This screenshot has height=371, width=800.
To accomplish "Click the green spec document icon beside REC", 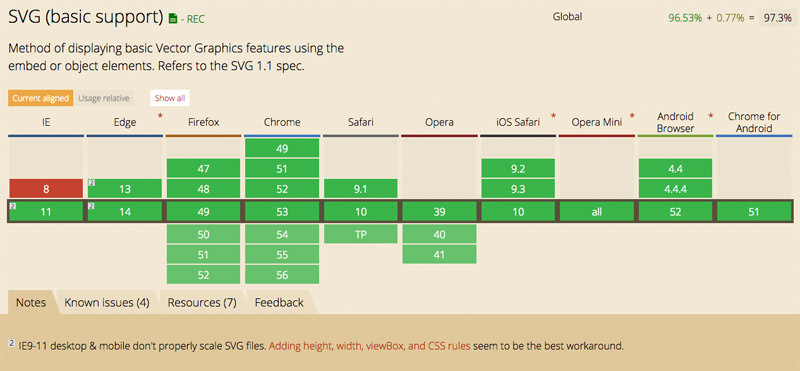I will tap(172, 19).
